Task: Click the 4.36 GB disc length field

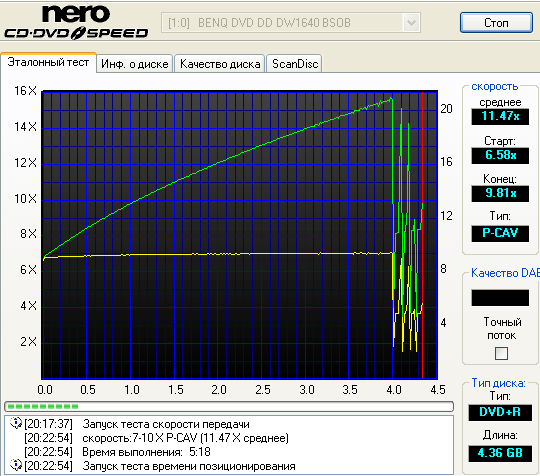Action: [500, 453]
